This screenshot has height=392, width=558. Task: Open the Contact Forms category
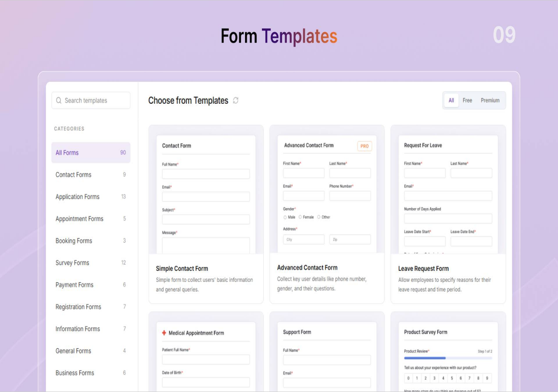coord(91,175)
